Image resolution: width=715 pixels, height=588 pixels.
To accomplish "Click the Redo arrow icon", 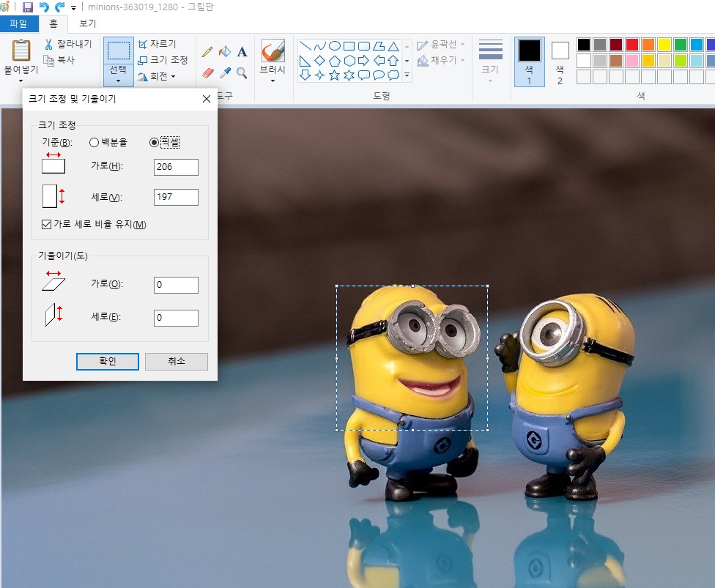I will 60,7.
